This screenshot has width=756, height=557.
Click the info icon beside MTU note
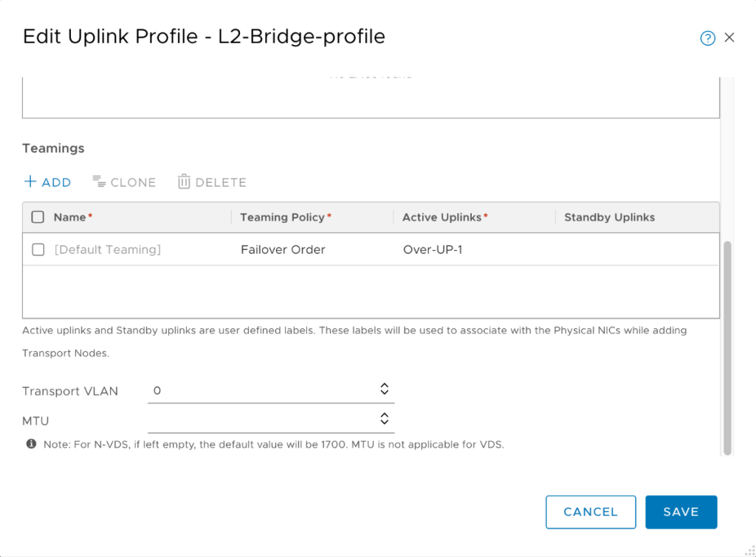31,444
